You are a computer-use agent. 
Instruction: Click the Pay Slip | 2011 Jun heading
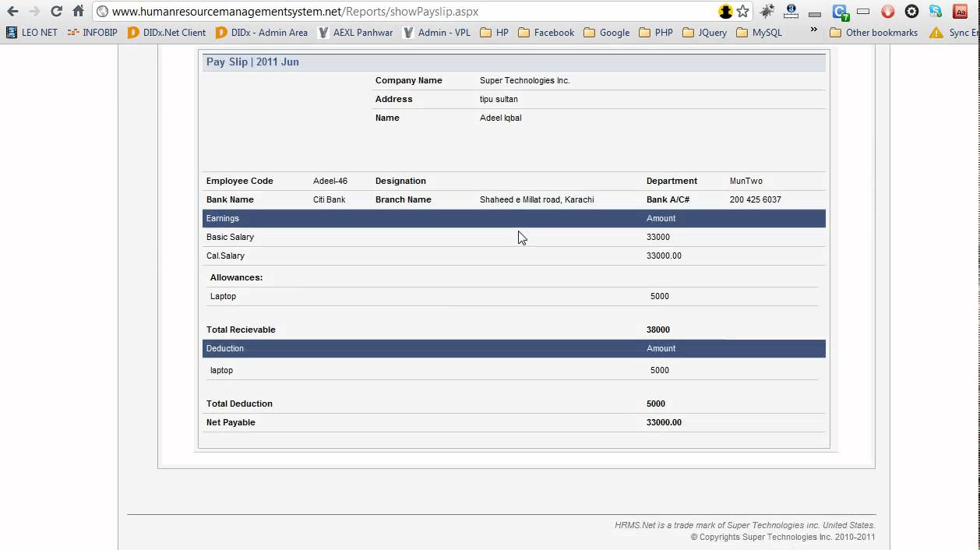(252, 62)
